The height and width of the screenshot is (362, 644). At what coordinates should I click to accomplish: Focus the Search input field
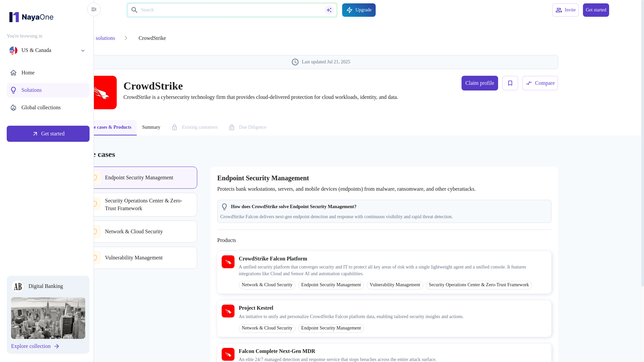pyautogui.click(x=231, y=10)
